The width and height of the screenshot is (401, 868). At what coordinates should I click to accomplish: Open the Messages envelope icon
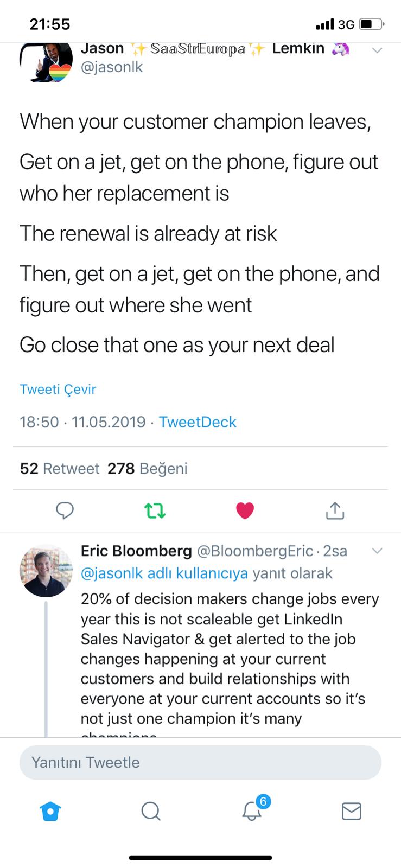[351, 811]
